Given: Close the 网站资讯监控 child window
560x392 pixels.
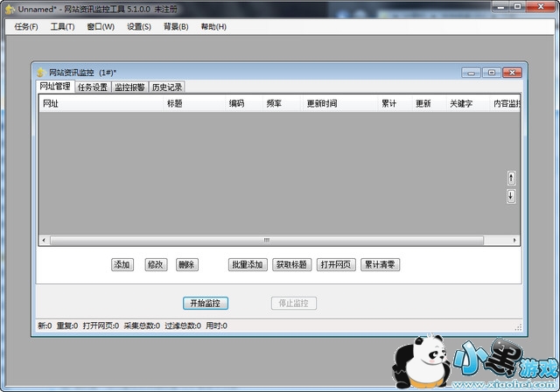Looking at the screenshot, I should click(x=512, y=73).
